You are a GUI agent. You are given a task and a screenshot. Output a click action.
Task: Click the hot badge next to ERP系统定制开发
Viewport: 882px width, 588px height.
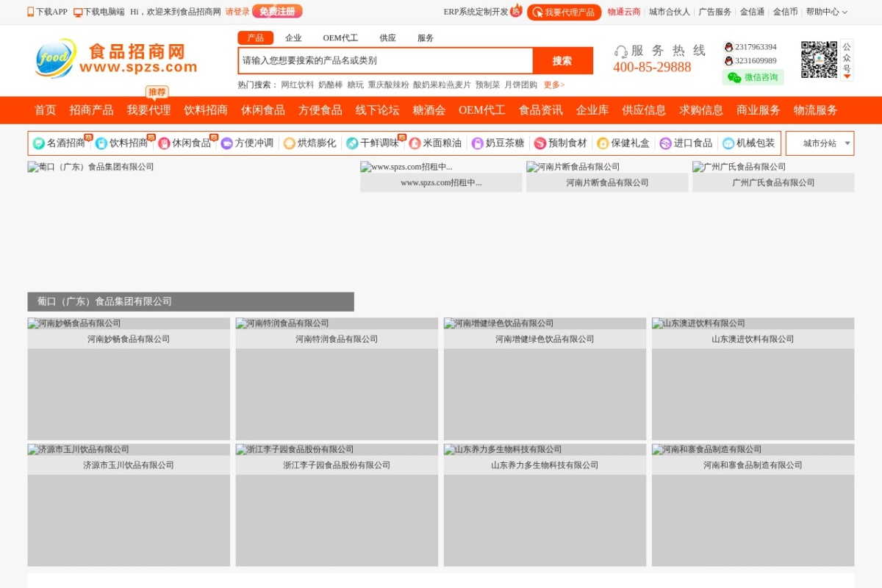click(x=517, y=10)
